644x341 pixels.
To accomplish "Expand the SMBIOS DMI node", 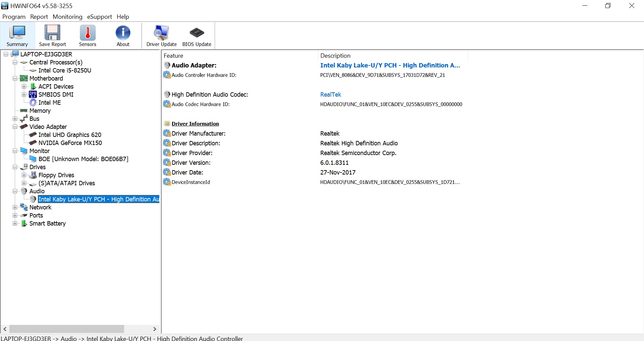I will tap(24, 94).
